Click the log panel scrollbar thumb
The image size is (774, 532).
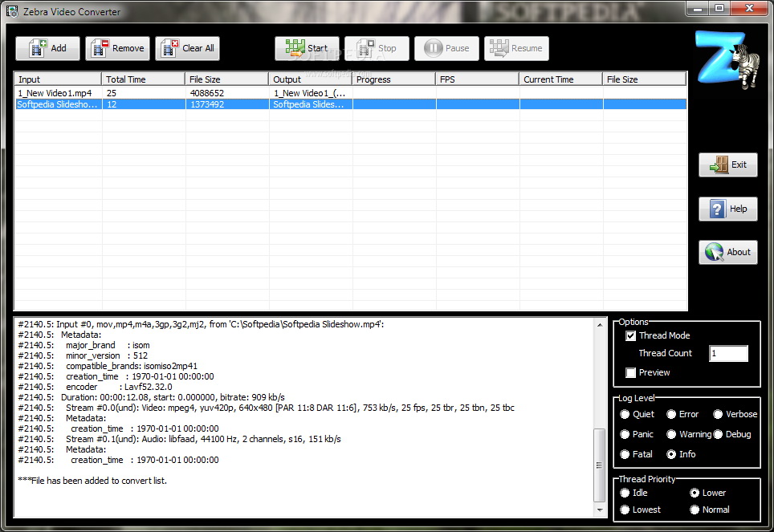[x=599, y=465]
